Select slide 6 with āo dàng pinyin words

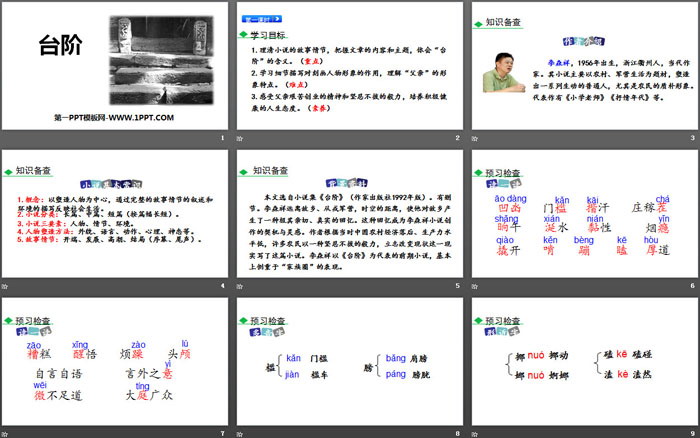tap(585, 213)
